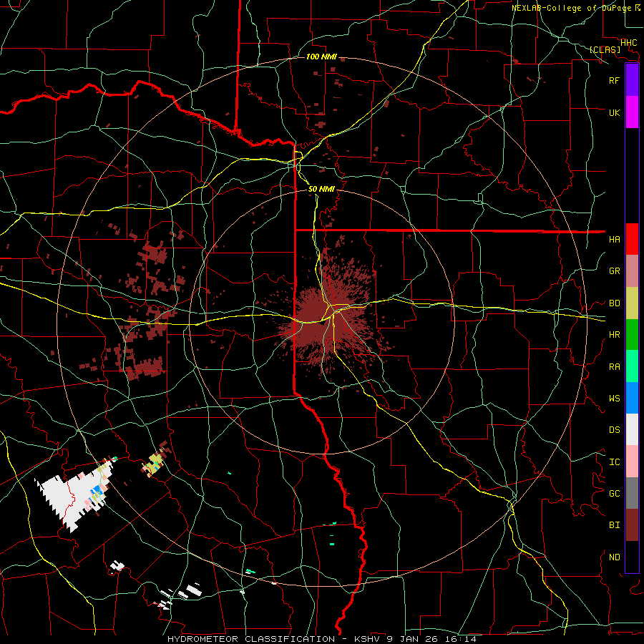
Task: Click the [CLAS] legend unit label
Action: [x=605, y=49]
